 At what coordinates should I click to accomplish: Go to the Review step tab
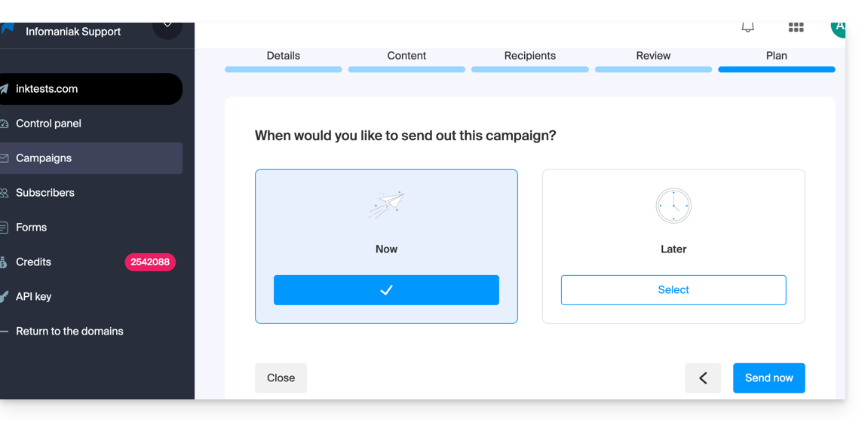[653, 56]
